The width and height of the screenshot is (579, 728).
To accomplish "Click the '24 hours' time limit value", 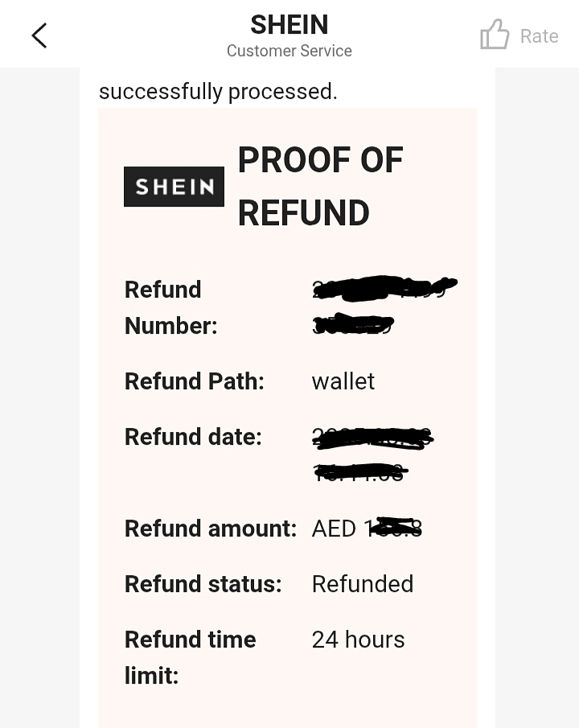I will (x=358, y=640).
